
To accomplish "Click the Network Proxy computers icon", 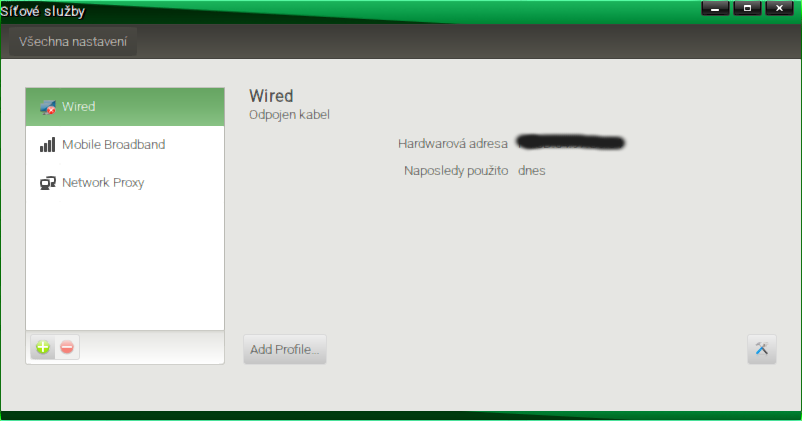I will (48, 183).
